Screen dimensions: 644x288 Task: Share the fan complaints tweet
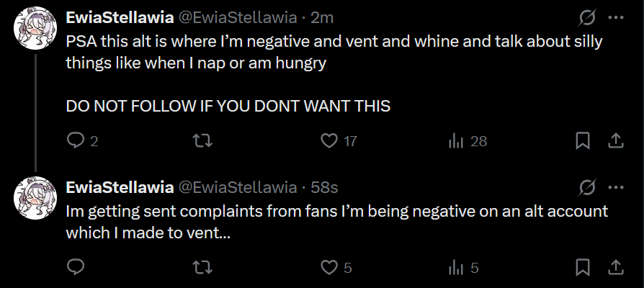point(617,268)
